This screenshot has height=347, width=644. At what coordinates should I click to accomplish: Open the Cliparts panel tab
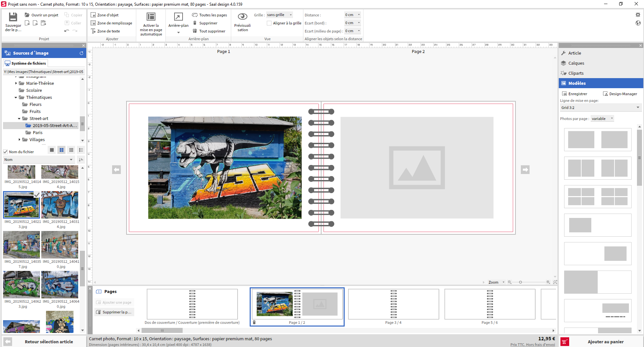click(576, 73)
